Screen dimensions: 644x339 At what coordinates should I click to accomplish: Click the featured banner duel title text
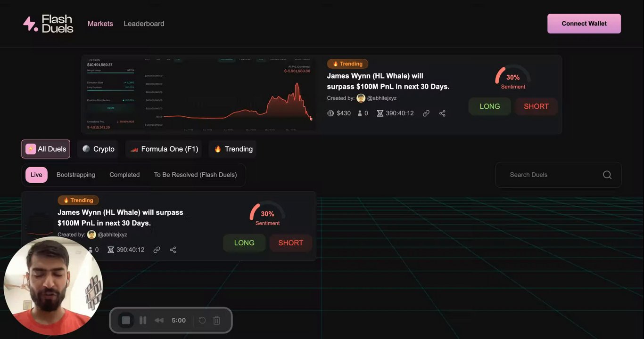pyautogui.click(x=388, y=81)
